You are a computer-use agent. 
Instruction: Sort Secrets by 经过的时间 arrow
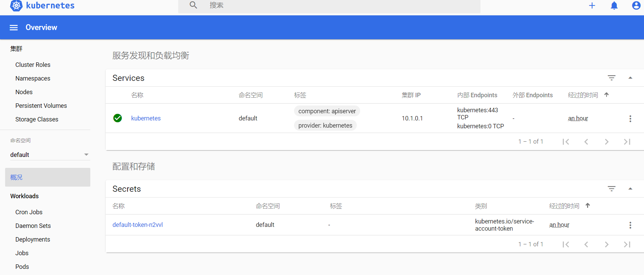coord(588,205)
